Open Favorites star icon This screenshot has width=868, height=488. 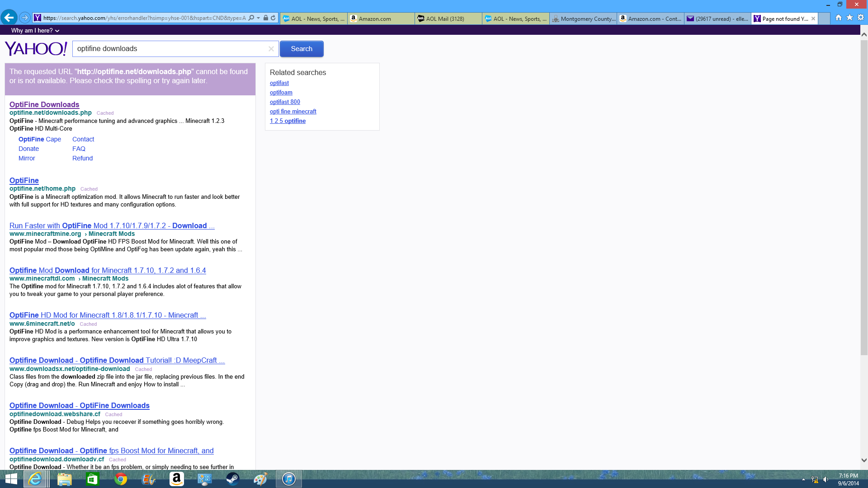pos(849,18)
